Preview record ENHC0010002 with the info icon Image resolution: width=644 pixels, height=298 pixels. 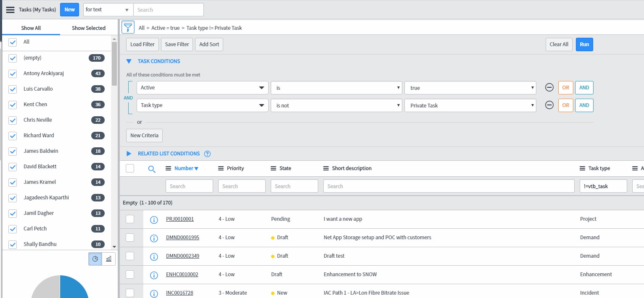pos(154,275)
